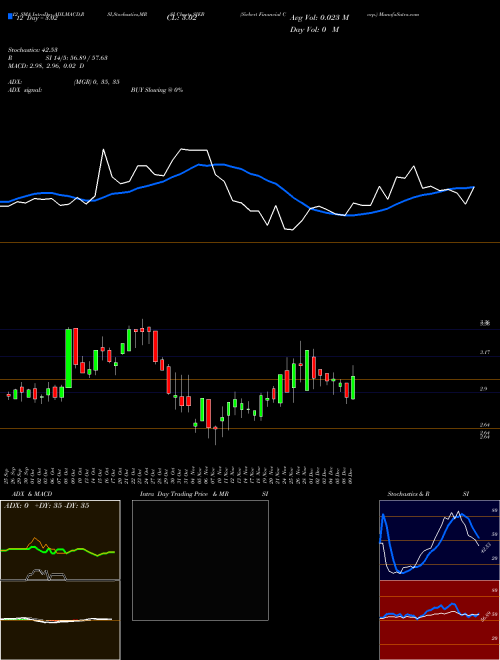Click the red RSI chart panel
This screenshot has width=500, height=660.
point(439,620)
